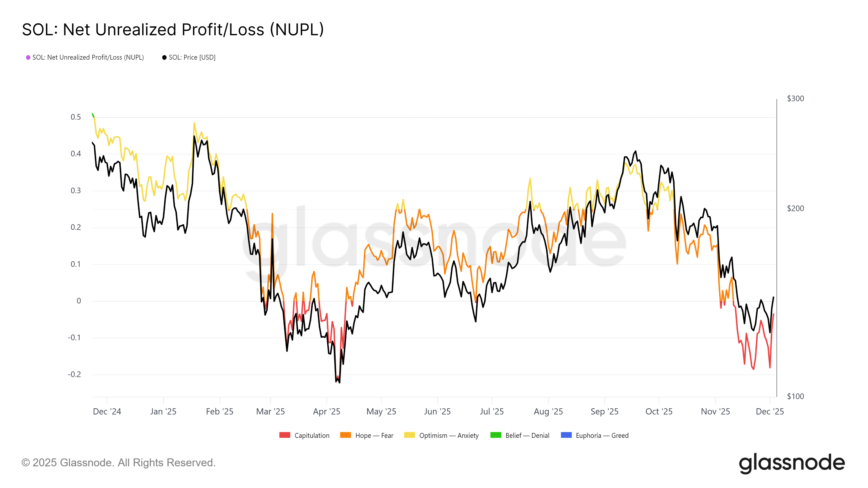
Task: Toggle the SOL: Net Unrealized Profit/Loss legend label
Action: pos(88,57)
